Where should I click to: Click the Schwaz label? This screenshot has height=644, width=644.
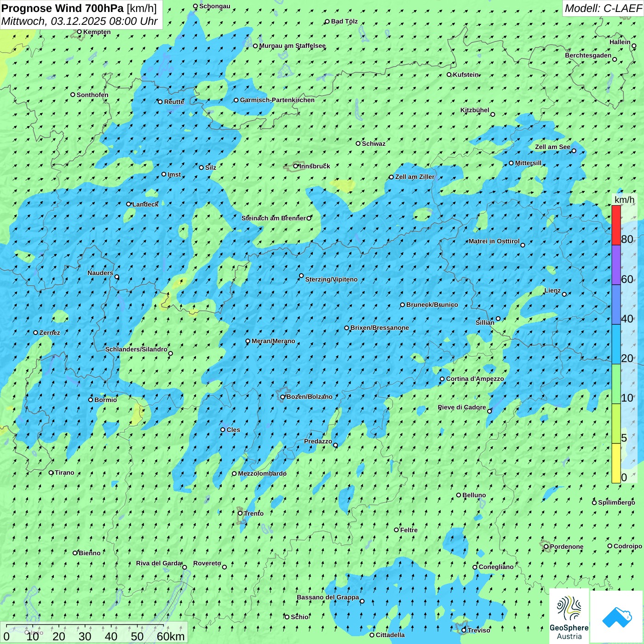pyautogui.click(x=374, y=144)
